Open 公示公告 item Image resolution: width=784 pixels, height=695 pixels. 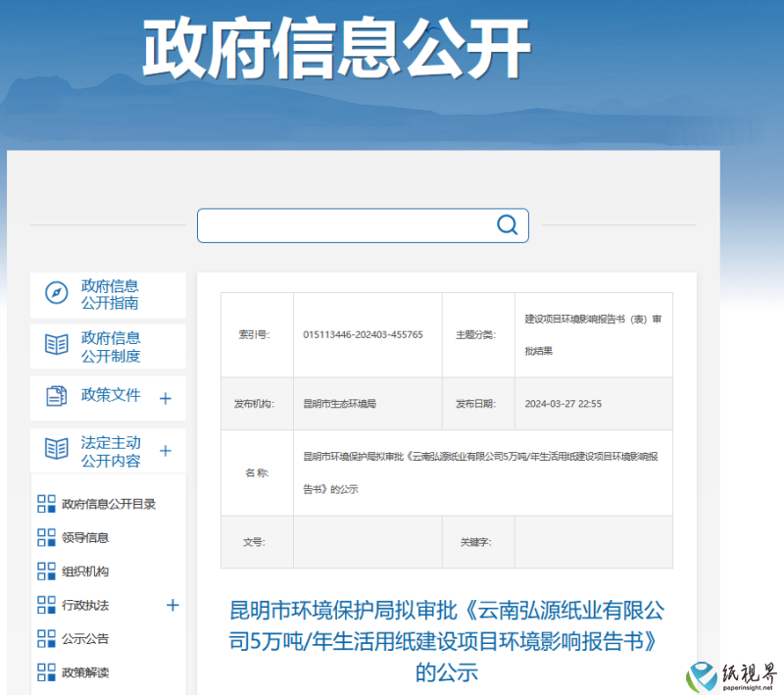coord(85,638)
